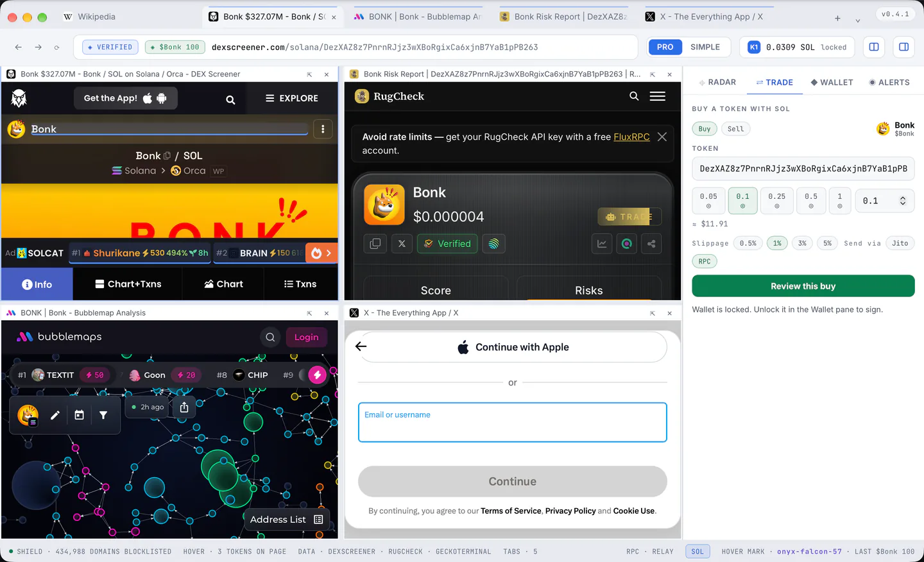Click the token address input field
The height and width of the screenshot is (562, 924).
tap(803, 169)
